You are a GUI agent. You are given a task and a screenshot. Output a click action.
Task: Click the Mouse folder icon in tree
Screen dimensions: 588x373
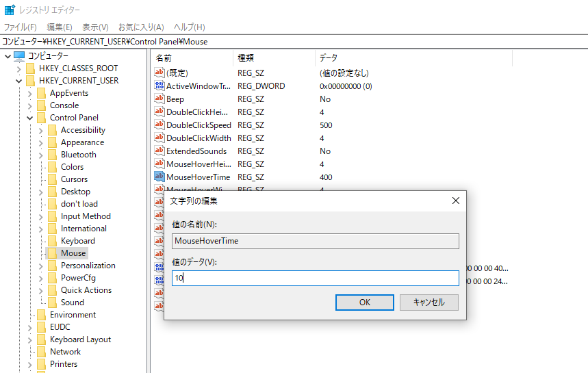pos(53,253)
